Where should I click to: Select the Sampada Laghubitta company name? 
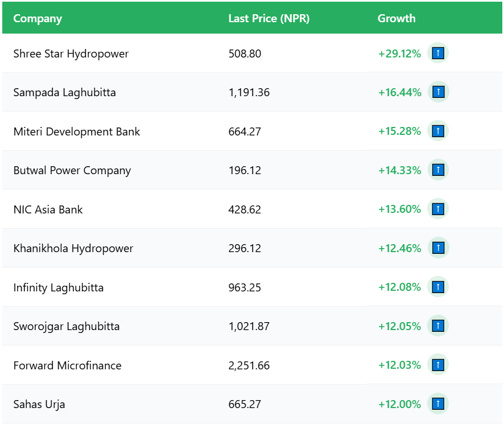pyautogui.click(x=64, y=93)
